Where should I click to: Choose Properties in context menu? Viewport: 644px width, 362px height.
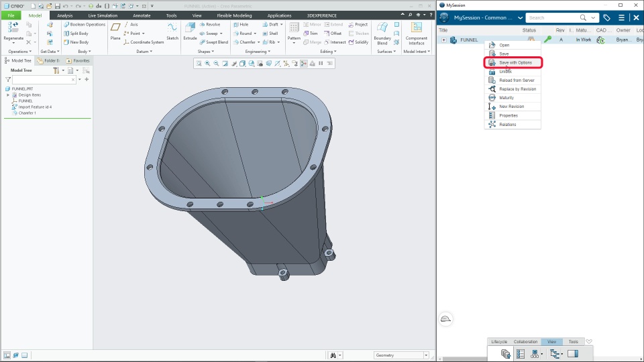point(513,116)
